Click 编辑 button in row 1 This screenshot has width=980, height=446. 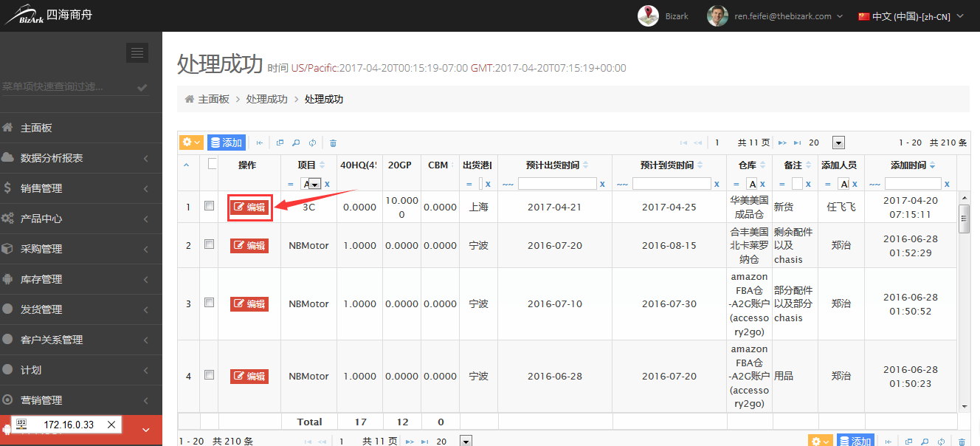(x=249, y=207)
